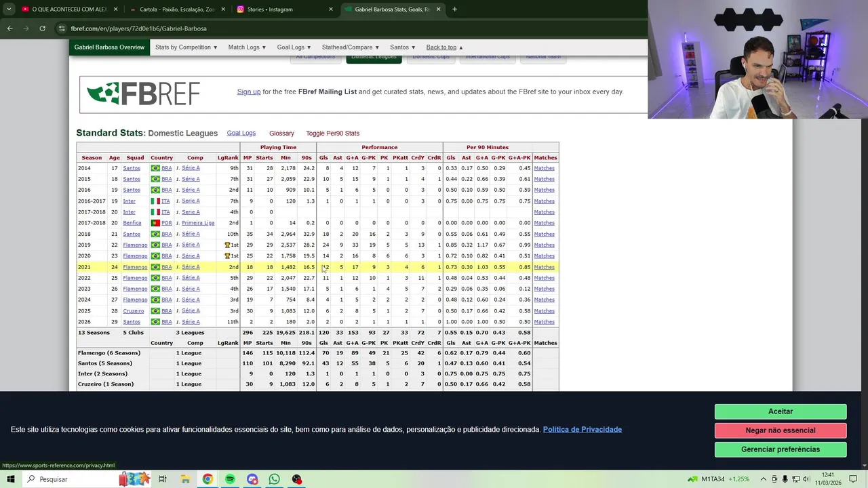The width and height of the screenshot is (868, 488).
Task: Click the M1TA34 stock widget in taskbar
Action: tap(719, 479)
